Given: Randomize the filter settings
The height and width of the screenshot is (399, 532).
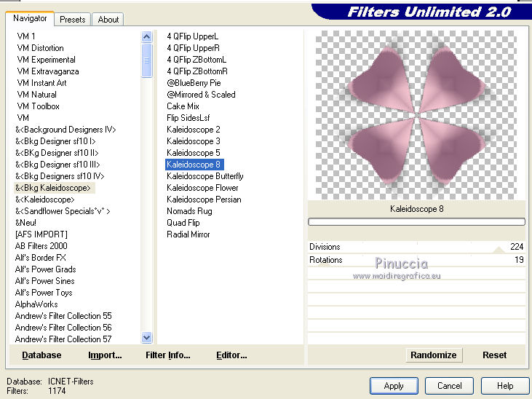Looking at the screenshot, I should click(434, 355).
